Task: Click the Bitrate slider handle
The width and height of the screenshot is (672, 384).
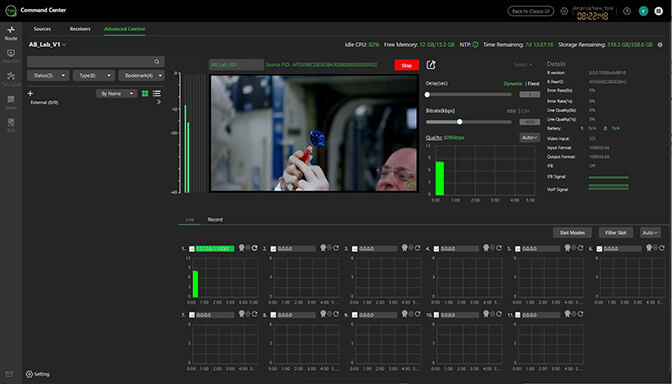Action: pyautogui.click(x=460, y=122)
